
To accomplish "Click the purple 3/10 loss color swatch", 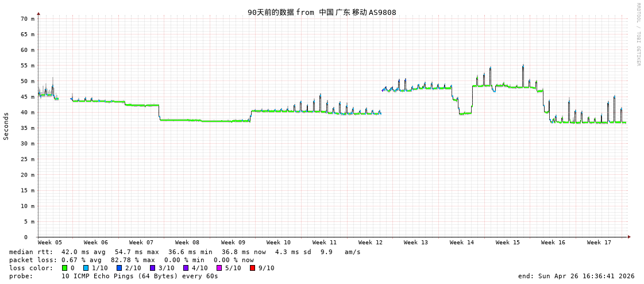I will click(153, 268).
